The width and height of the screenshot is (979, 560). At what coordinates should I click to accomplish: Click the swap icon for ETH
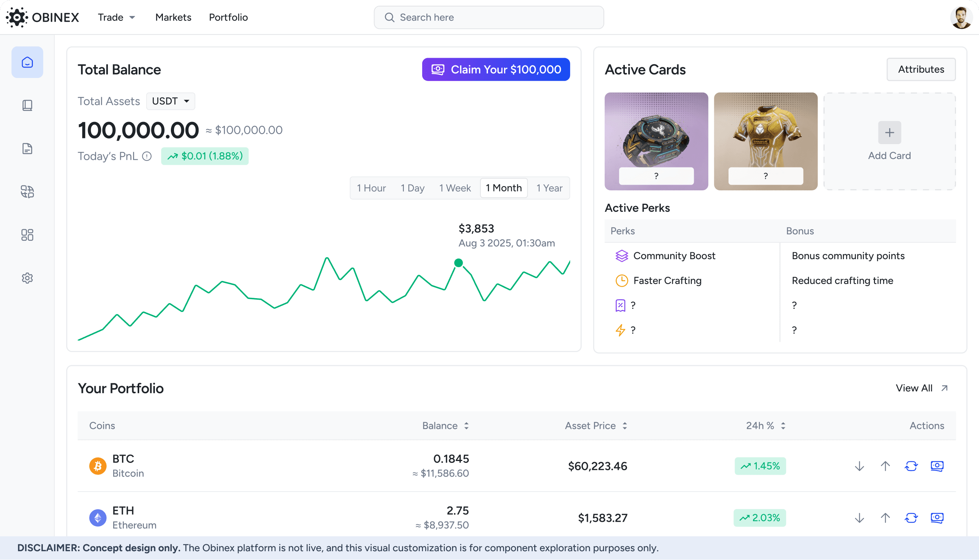point(911,518)
